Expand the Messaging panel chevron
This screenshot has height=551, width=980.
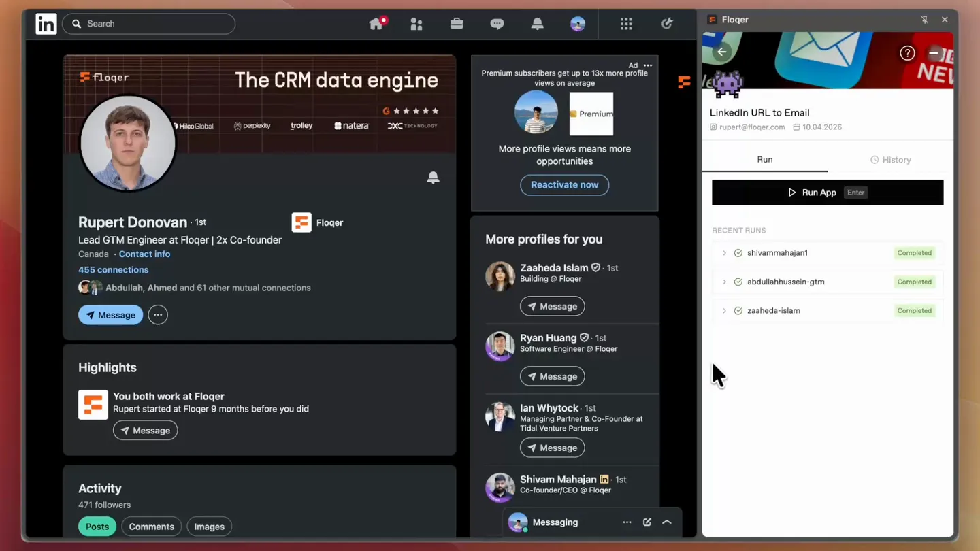click(x=667, y=522)
